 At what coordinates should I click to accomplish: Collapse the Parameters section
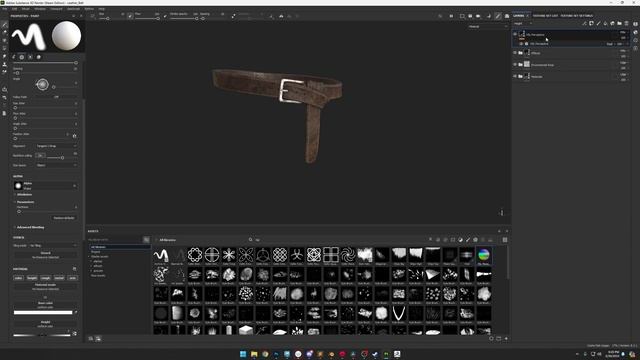pos(25,202)
